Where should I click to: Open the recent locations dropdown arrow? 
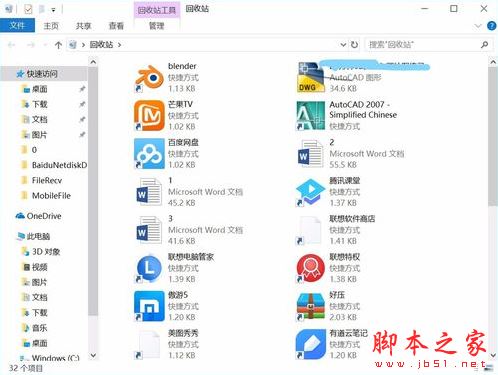pyautogui.click(x=45, y=45)
